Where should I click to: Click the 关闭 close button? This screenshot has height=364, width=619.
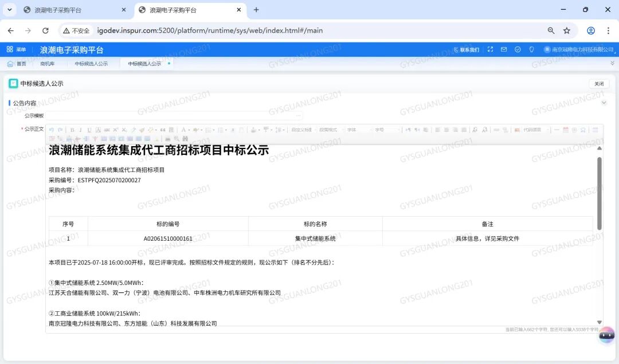(599, 84)
